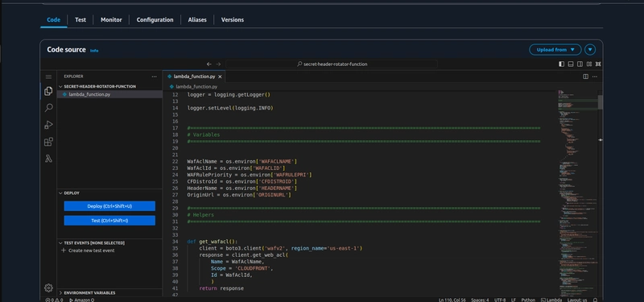
Task: Click the editor vertical scrollbar thumb
Action: [x=600, y=102]
